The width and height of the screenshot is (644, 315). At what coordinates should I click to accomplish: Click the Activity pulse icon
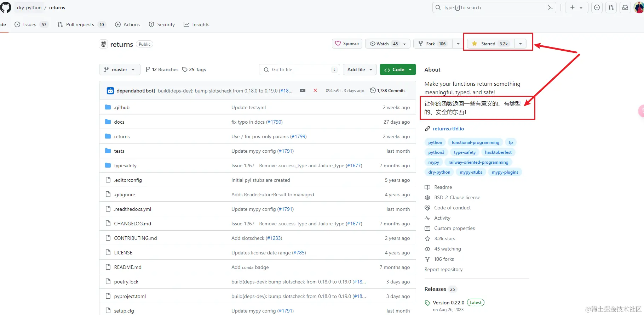[427, 218]
